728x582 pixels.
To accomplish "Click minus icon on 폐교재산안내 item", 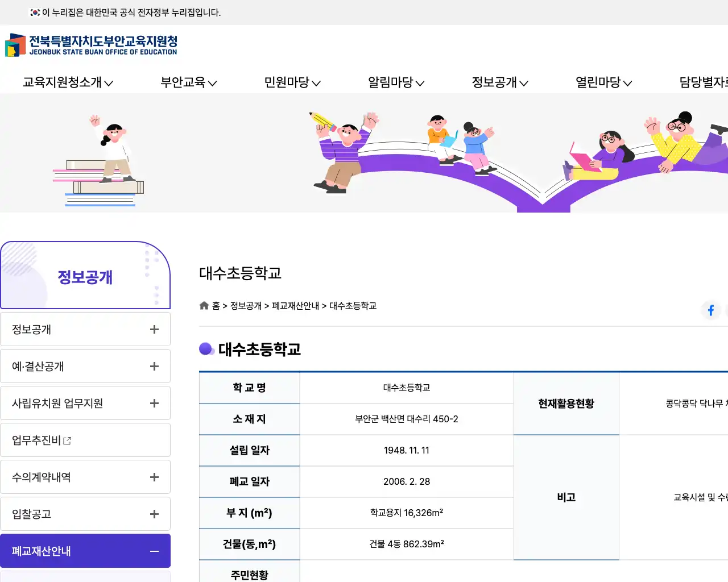I will click(154, 551).
